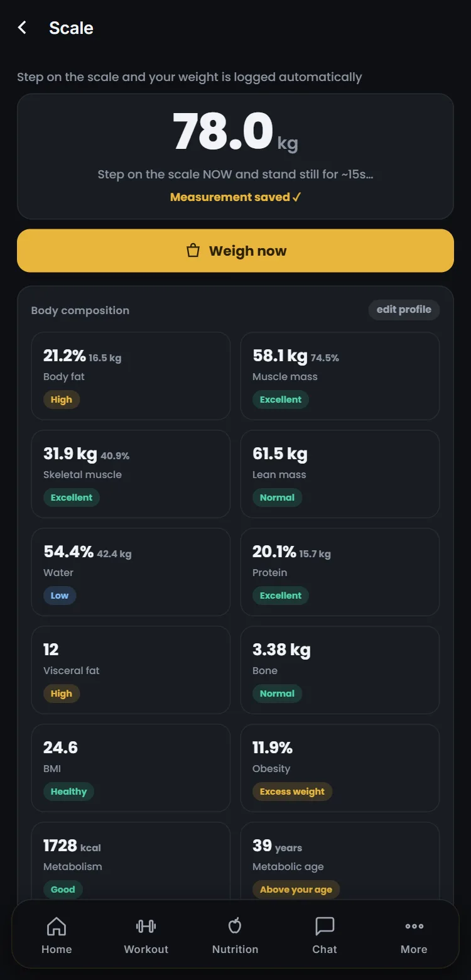Open the Water 54.4% card
The image size is (471, 980).
coord(131,572)
